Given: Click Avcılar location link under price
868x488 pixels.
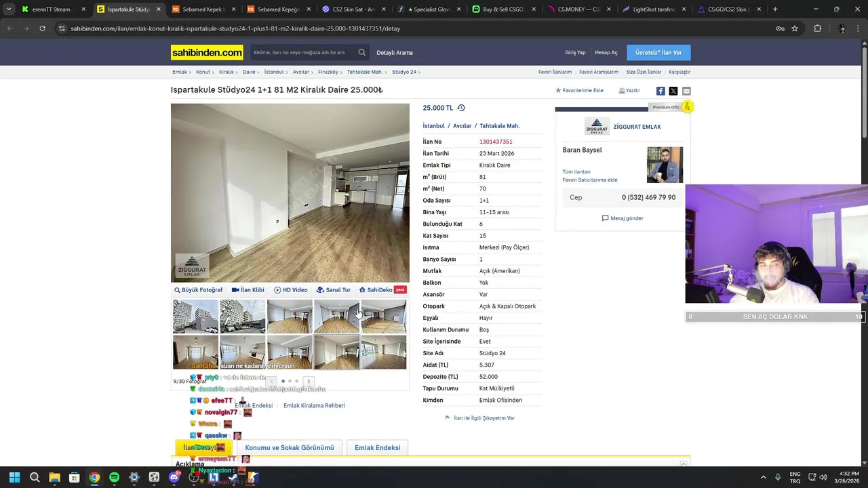Looking at the screenshot, I should tap(462, 126).
